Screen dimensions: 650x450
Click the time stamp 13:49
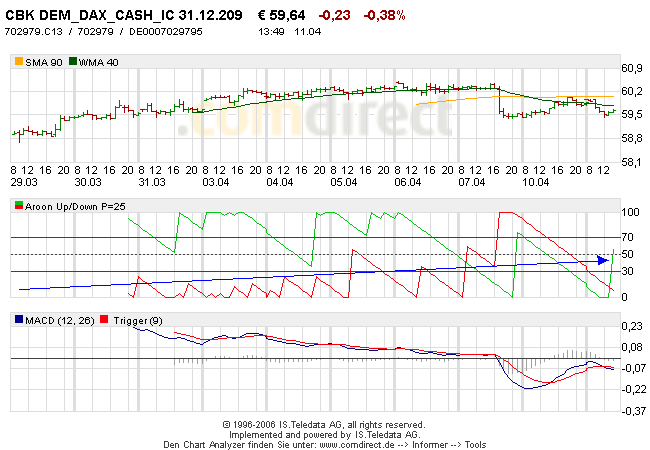271,31
